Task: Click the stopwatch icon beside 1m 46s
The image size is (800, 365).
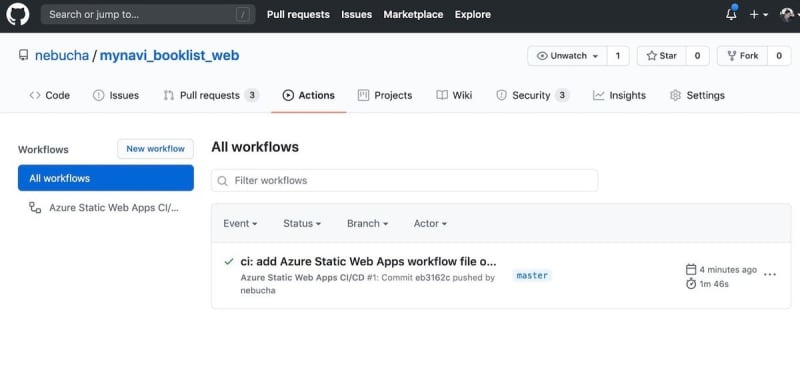Action: click(x=691, y=284)
